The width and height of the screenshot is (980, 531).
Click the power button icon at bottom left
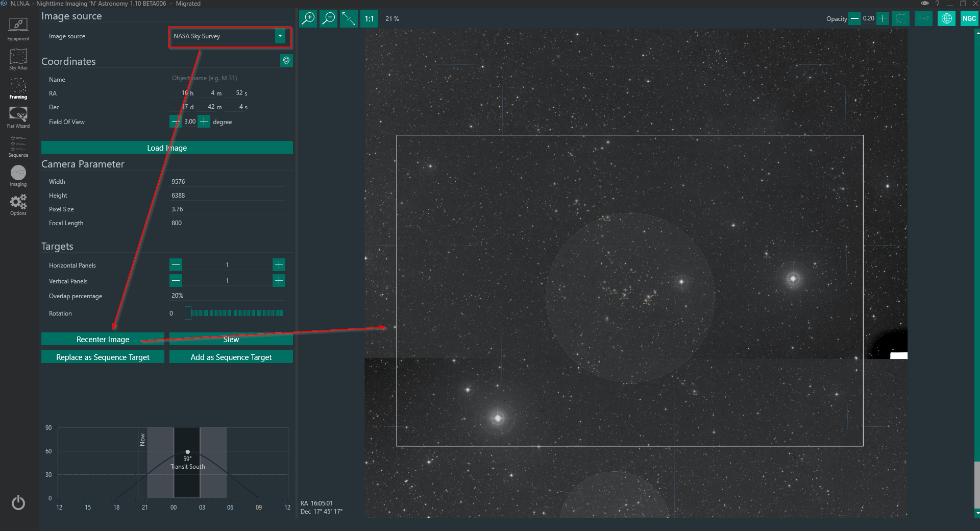tap(18, 503)
